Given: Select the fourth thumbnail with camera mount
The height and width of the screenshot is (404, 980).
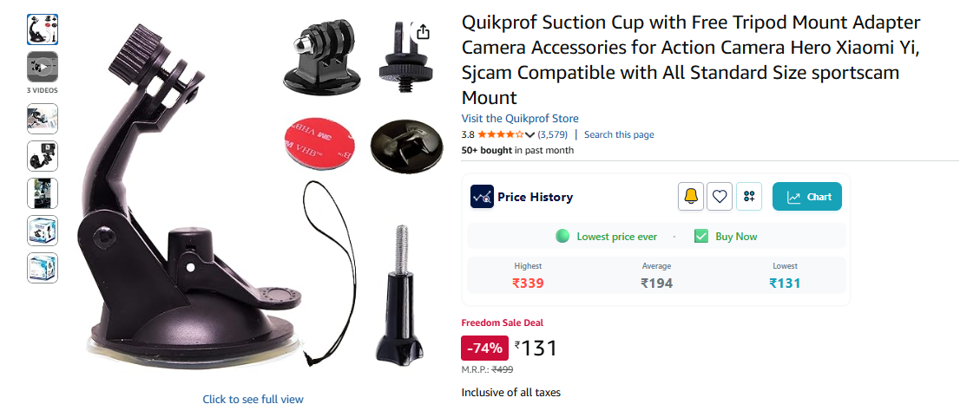Looking at the screenshot, I should click(43, 156).
